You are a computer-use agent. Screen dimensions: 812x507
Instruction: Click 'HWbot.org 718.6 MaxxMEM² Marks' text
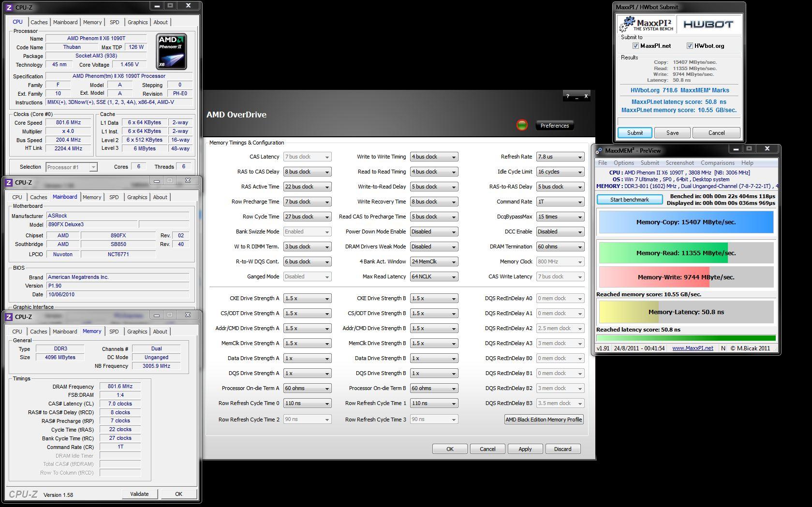click(679, 90)
